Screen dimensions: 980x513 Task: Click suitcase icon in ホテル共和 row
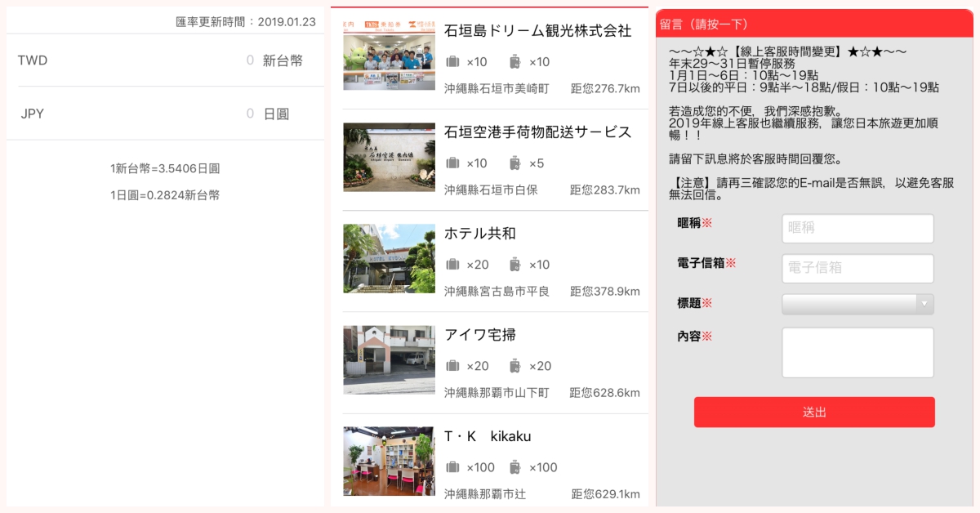pos(452,265)
